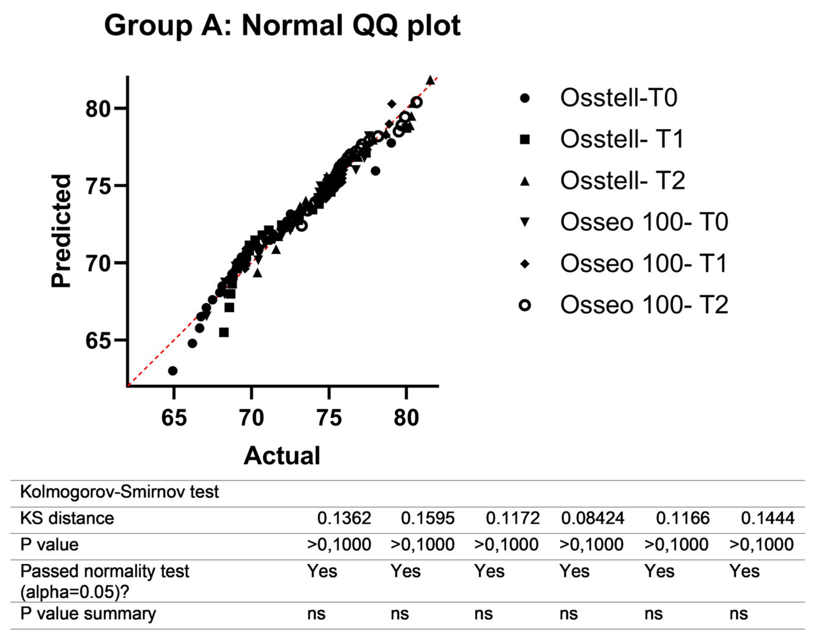Click the chart title Group A: Normal QQ plot

click(x=282, y=26)
